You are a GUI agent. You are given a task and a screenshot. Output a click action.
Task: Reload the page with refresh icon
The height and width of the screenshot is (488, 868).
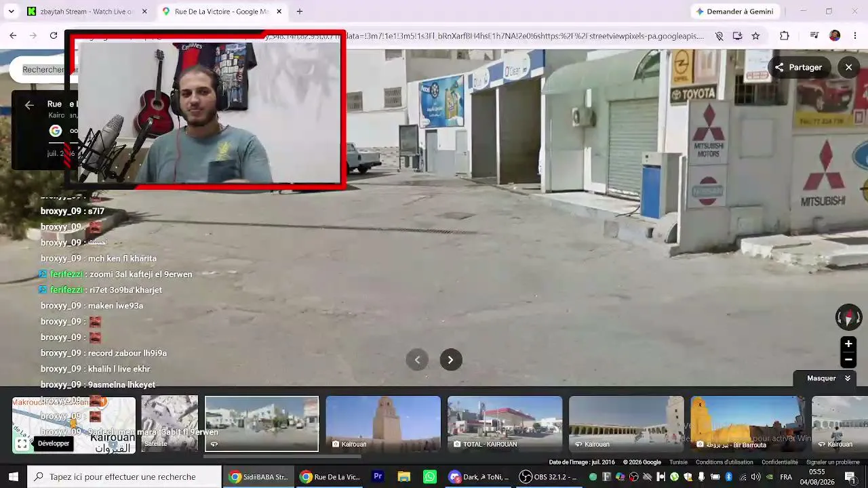pos(54,36)
